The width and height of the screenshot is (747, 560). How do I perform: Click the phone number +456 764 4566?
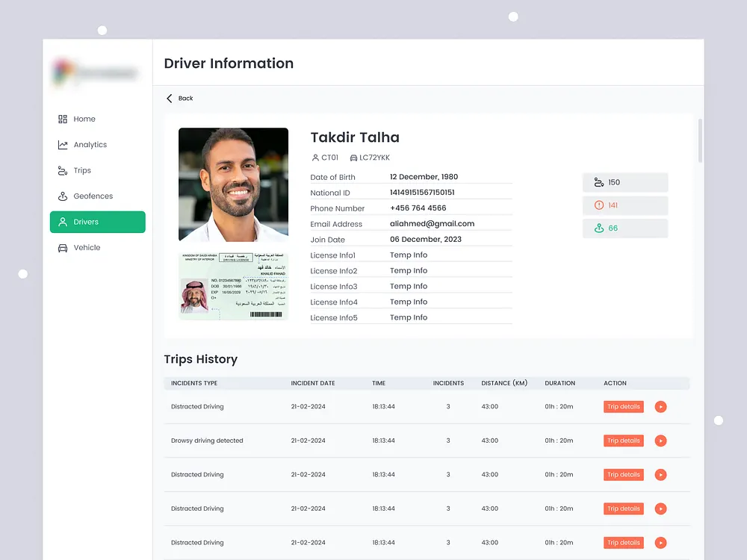pos(418,208)
